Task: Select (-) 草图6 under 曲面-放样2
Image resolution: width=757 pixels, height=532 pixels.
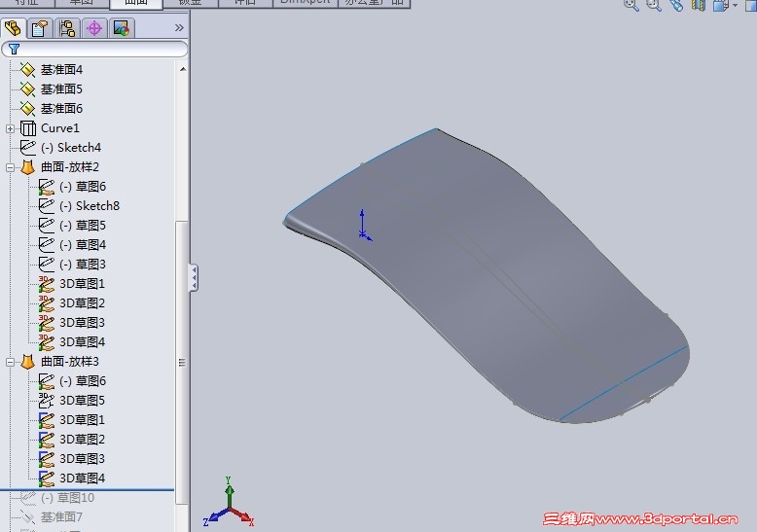Action: coord(82,187)
